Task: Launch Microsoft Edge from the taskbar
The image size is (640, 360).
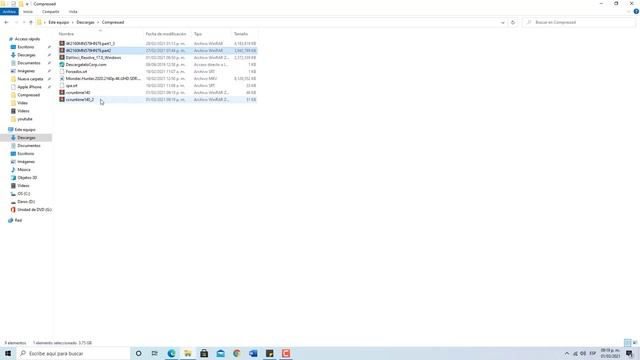Action: 171,353
